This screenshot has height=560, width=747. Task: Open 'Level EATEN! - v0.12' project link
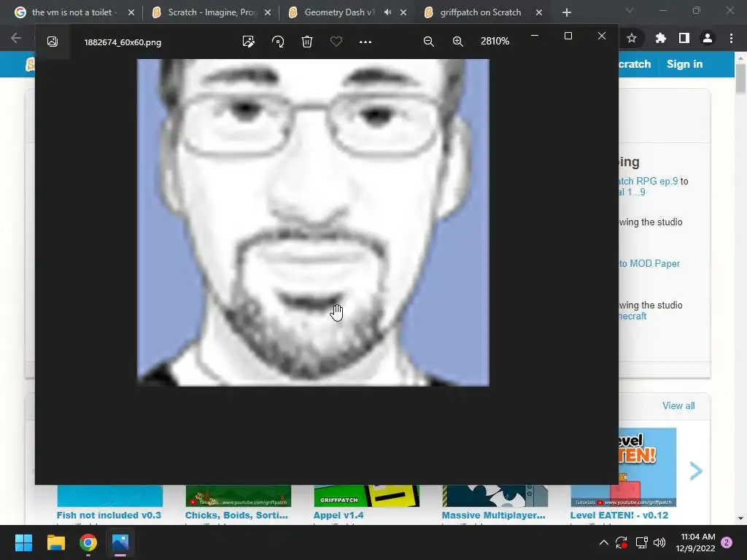pos(619,516)
